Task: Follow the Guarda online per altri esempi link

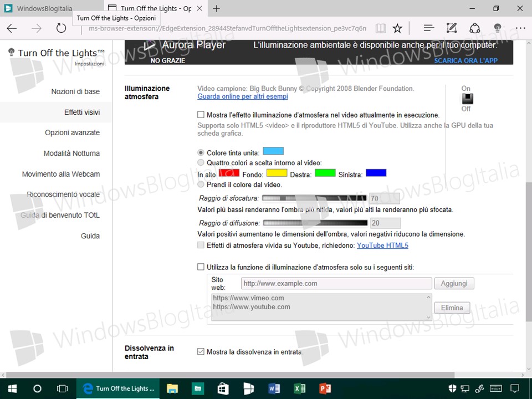Action: [x=243, y=96]
